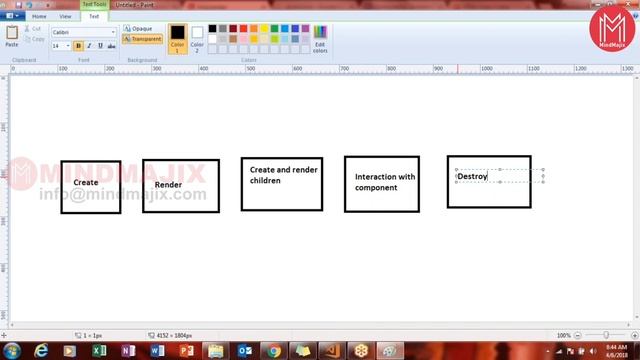This screenshot has height=360, width=640.
Task: Toggle Italic text formatting
Action: 89,46
